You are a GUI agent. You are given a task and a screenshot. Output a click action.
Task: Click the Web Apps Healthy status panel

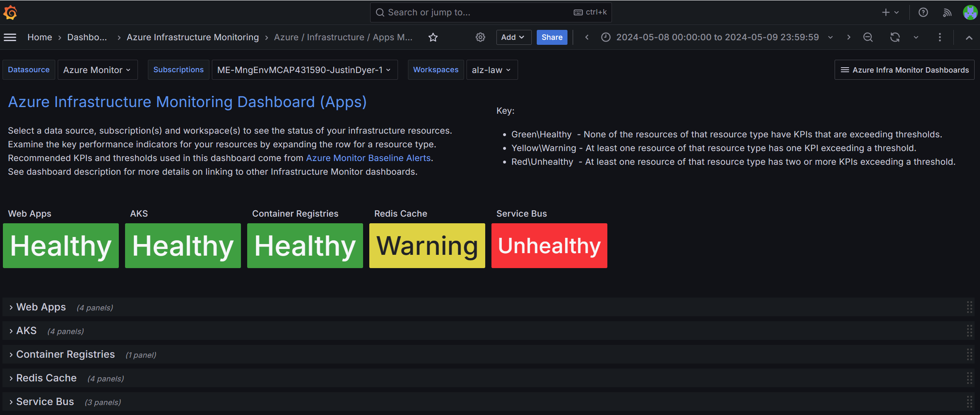pyautogui.click(x=61, y=246)
